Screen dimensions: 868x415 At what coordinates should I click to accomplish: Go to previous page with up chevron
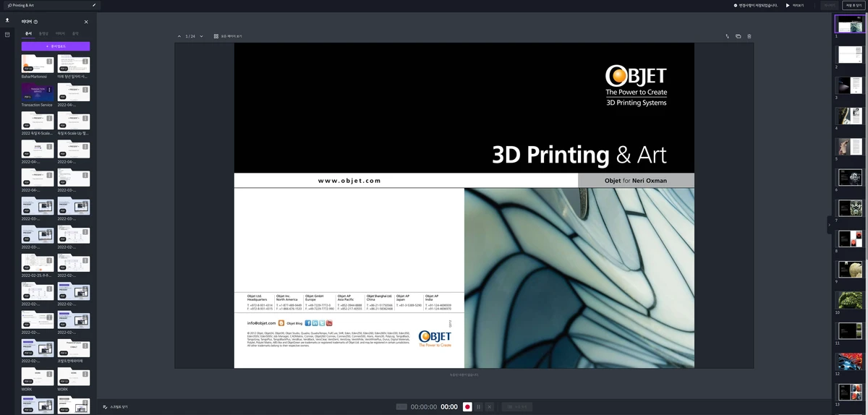tap(179, 36)
